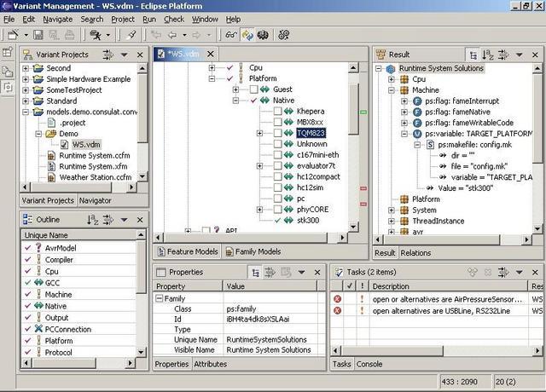Collapse the Demo folder node
The image size is (546, 392).
38,134
